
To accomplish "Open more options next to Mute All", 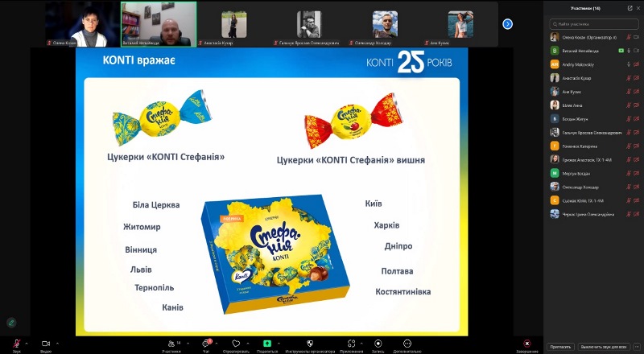I will click(x=637, y=347).
